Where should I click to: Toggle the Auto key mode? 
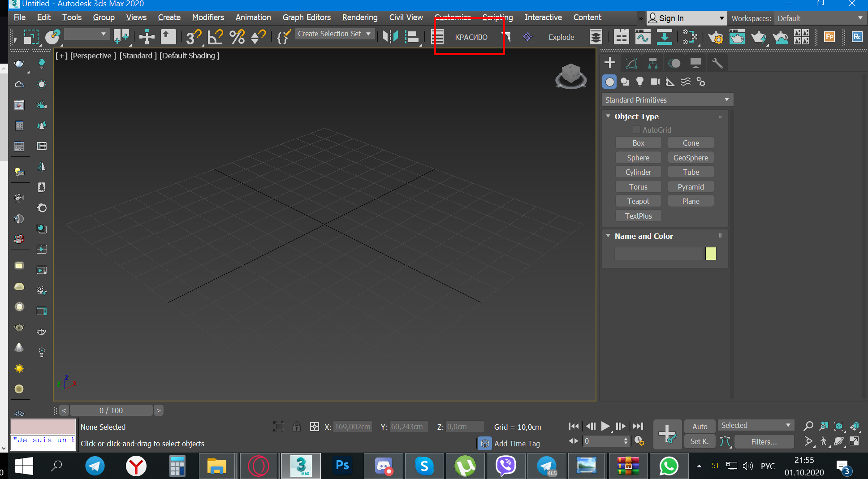pyautogui.click(x=700, y=426)
